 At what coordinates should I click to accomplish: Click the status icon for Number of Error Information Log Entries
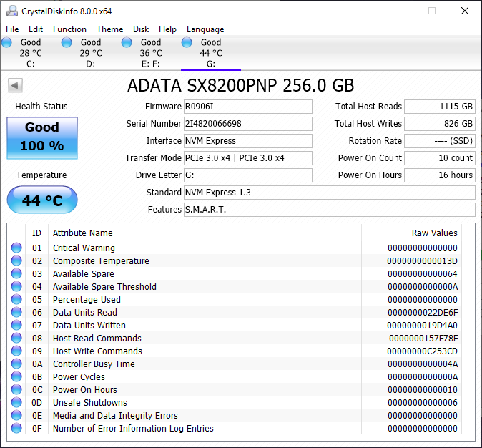(16, 428)
